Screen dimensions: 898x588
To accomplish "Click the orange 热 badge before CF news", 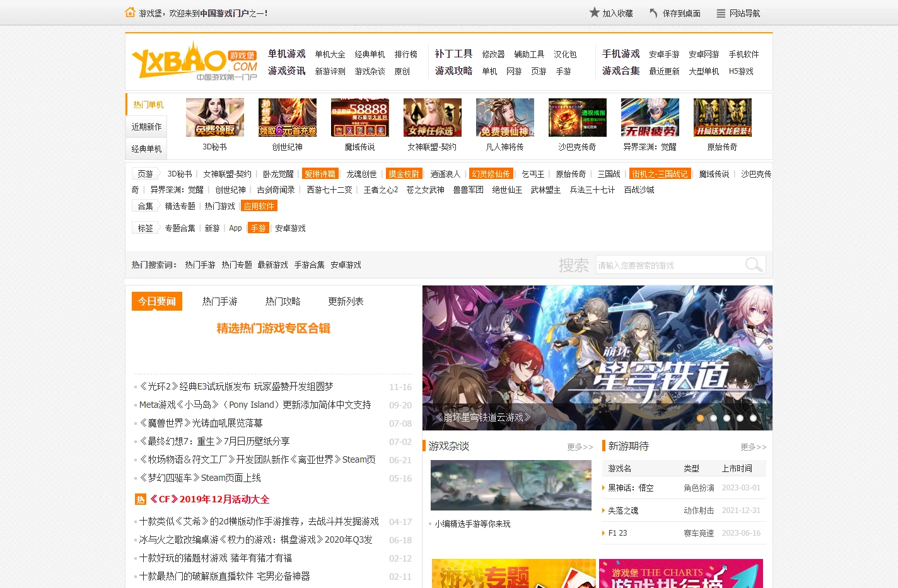I will pos(141,499).
